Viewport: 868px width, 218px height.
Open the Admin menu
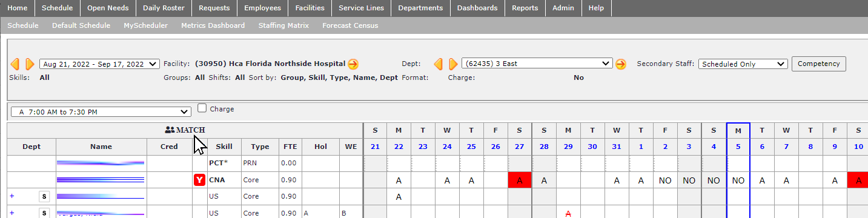(563, 8)
